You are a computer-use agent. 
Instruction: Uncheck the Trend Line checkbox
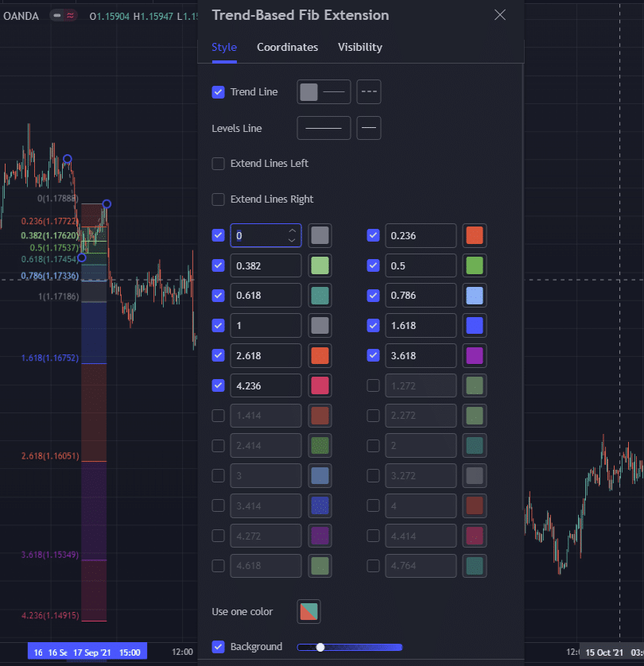click(x=219, y=92)
